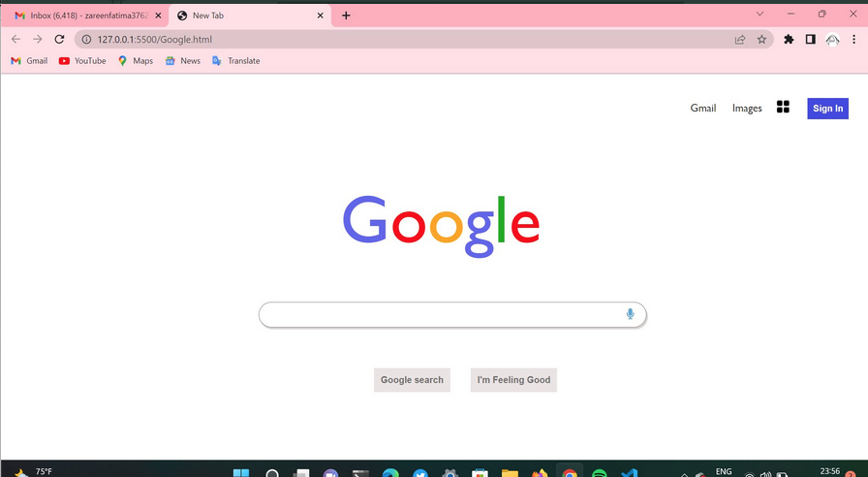
Task: Open the taskbar clock showing 23:56
Action: pyautogui.click(x=829, y=472)
